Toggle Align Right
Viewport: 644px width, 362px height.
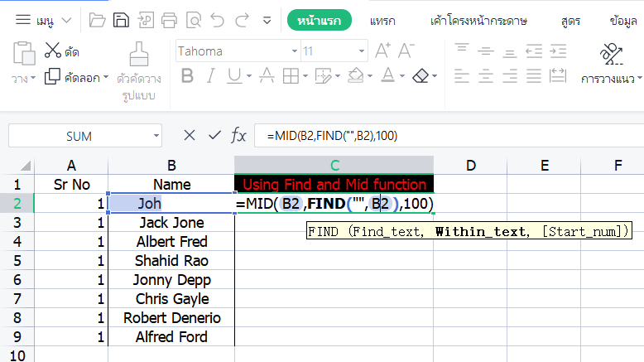click(x=510, y=76)
